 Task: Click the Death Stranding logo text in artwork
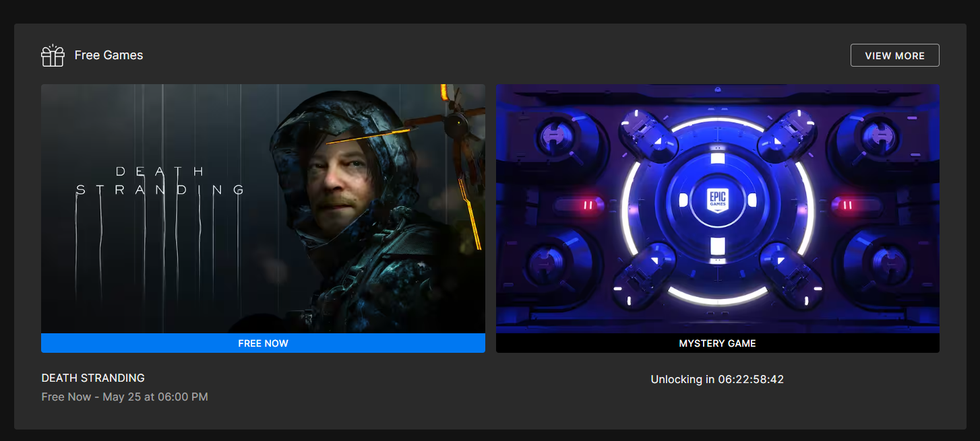coord(160,181)
